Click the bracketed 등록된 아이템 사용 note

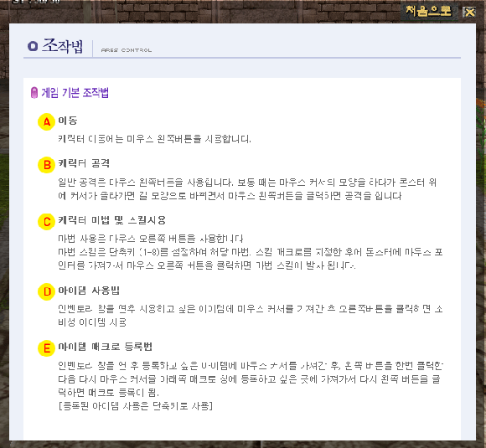pyautogui.click(x=136, y=406)
